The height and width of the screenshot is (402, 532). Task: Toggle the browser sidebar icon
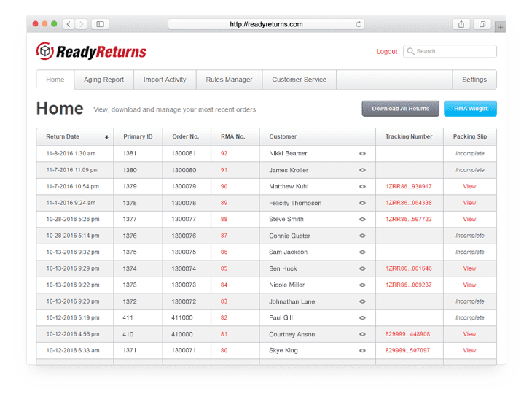100,24
